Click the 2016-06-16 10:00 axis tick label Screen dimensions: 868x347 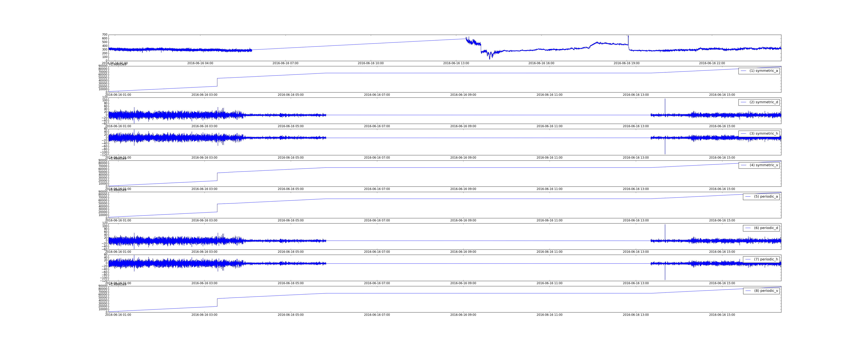click(371, 63)
